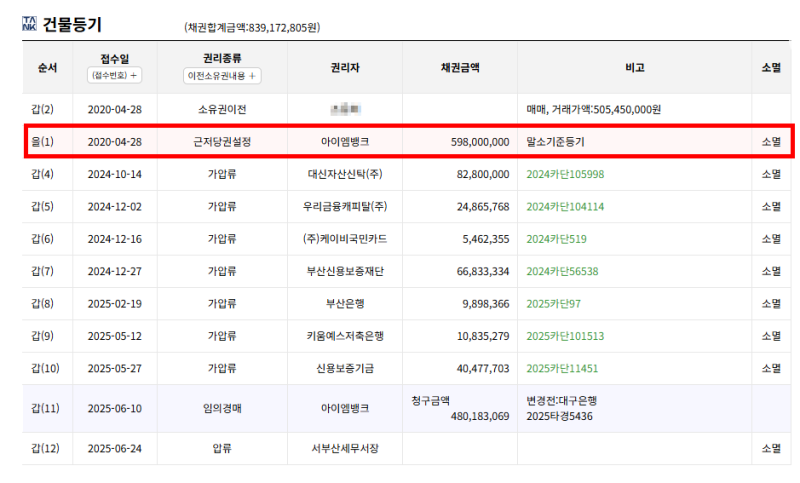Click (주)케이비국민카드 holder cell
Image resolution: width=800 pixels, height=483 pixels.
(x=345, y=239)
